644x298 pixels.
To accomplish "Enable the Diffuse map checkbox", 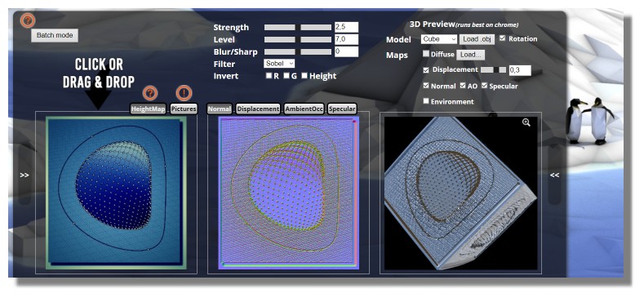I will click(x=426, y=54).
